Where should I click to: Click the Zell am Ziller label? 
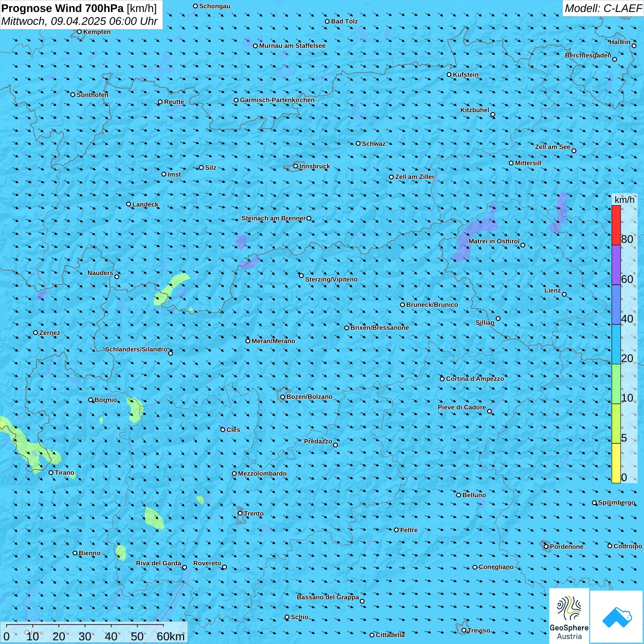pos(414,177)
